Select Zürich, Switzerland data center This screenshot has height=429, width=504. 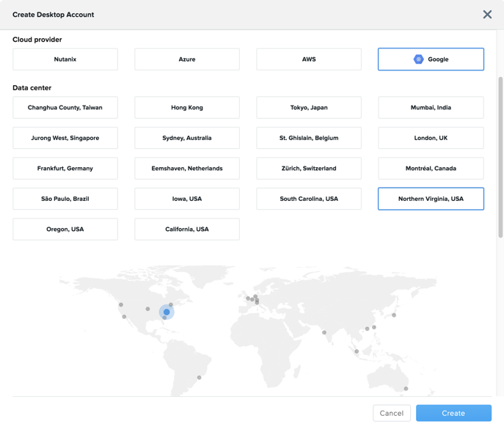309,169
